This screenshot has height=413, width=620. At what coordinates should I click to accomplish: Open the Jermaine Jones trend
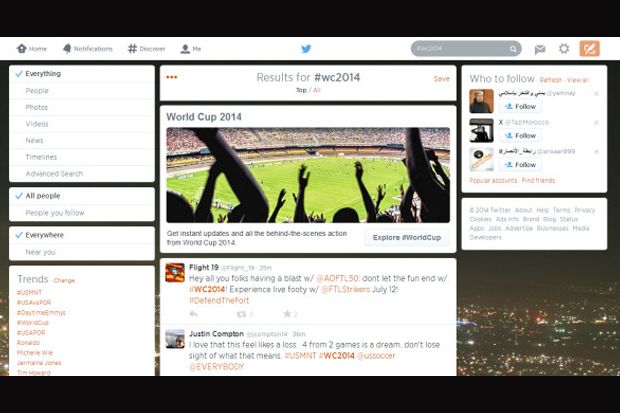(39, 363)
